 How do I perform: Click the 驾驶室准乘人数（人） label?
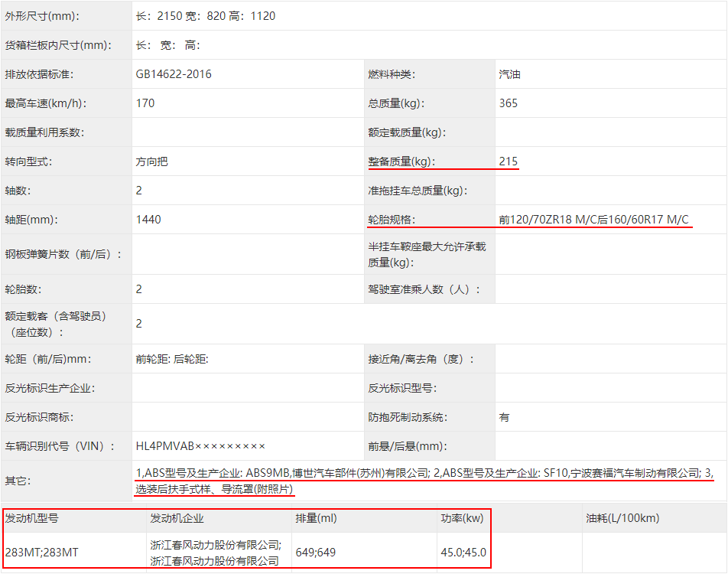pos(424,289)
